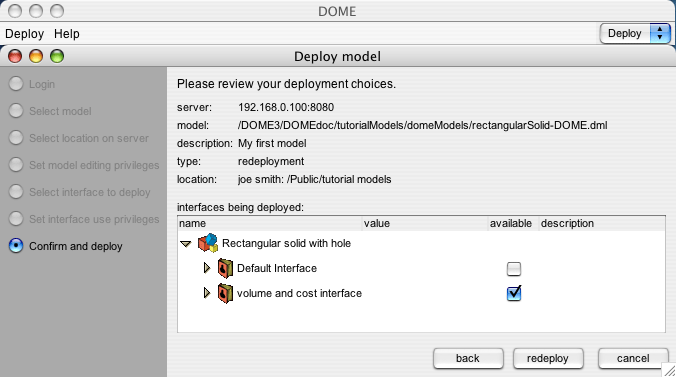Screen dimensions: 676x377
Task: Click the interfaces being deployed label
Action: click(x=240, y=207)
